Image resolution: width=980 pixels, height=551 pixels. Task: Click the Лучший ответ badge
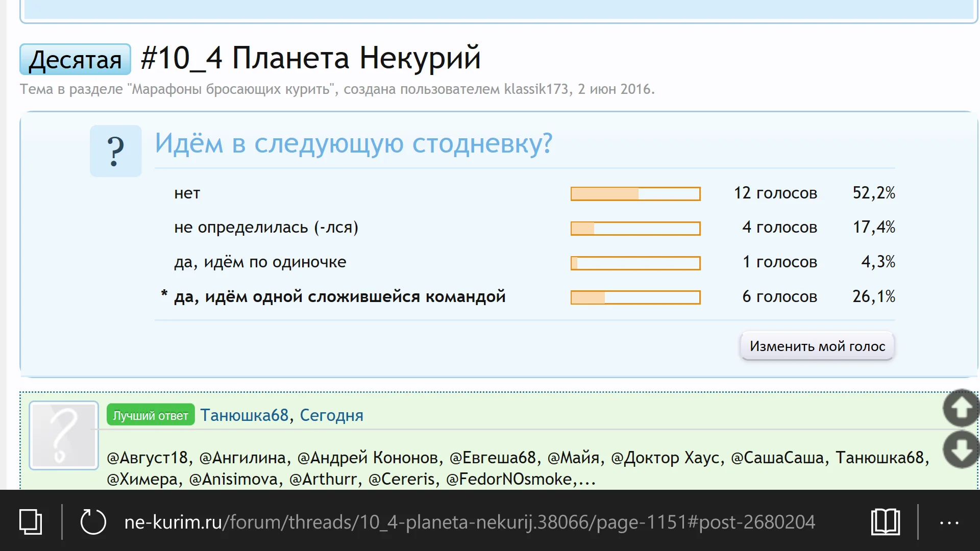coord(151,415)
